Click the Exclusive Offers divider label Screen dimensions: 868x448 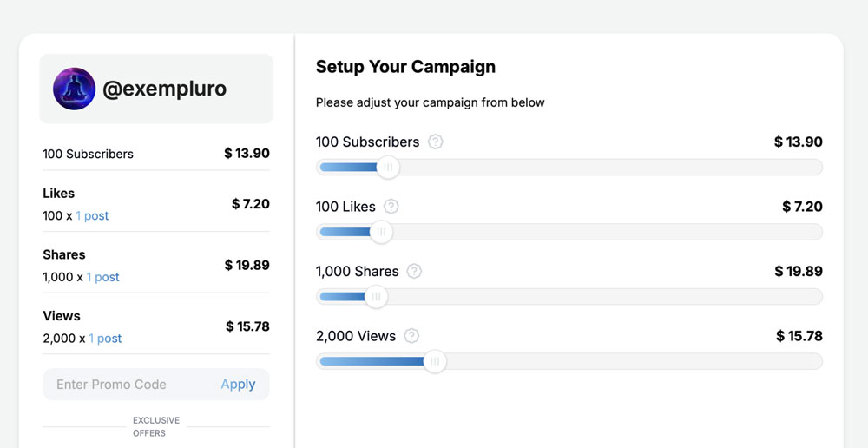pos(156,426)
